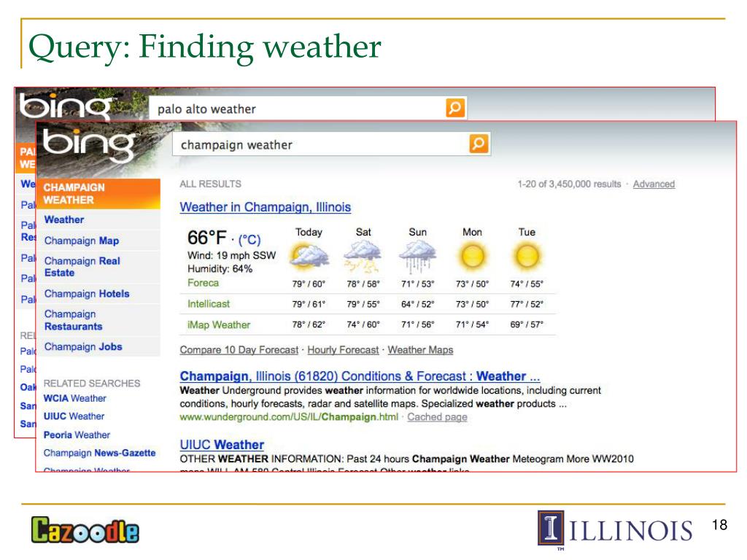Open Champaign, Illinois (61820) Conditions result
Viewport: 747px width, 560px height.
[x=360, y=376]
